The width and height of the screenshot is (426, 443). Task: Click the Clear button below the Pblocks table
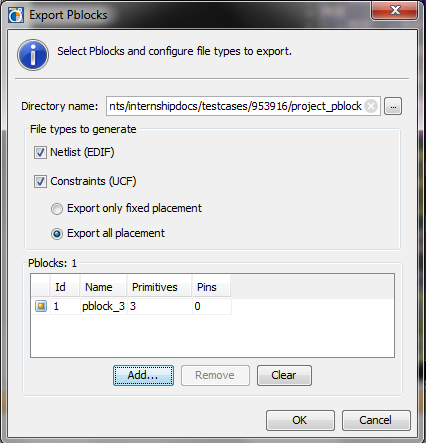[284, 375]
